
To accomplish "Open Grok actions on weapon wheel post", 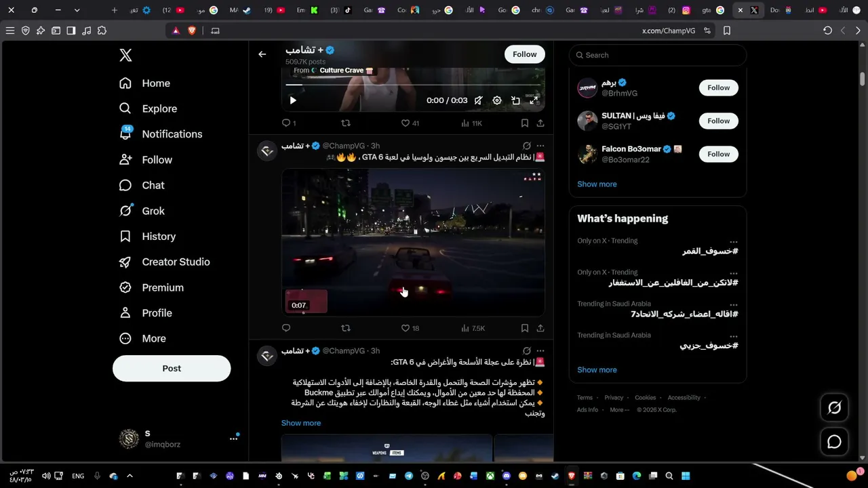I will [527, 351].
